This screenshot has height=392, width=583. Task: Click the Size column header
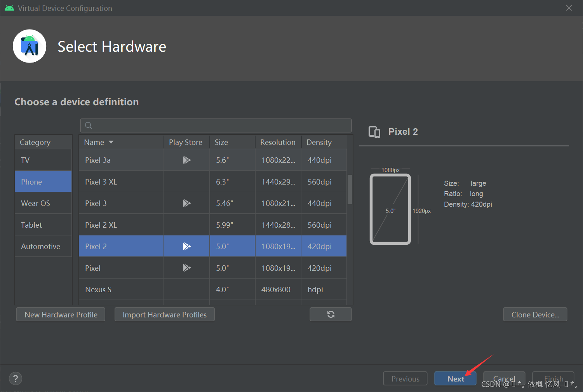[x=232, y=142]
